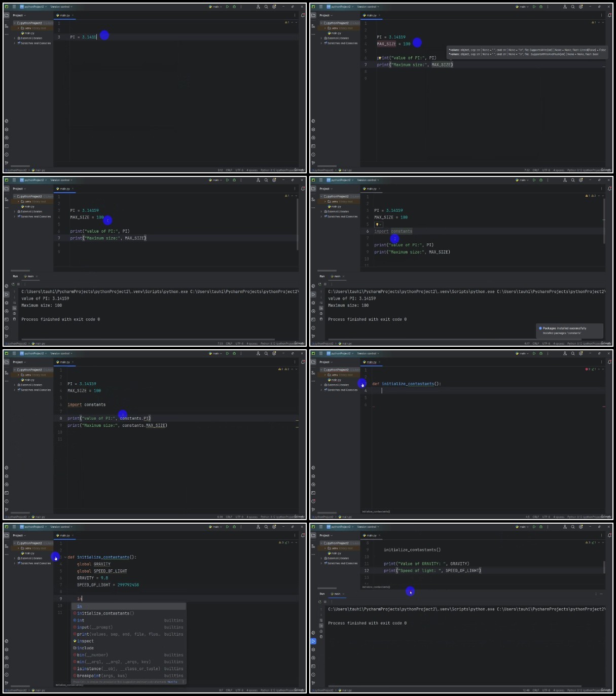Click Debug bug icon in the PI = 3.1415 screenshot
The height and width of the screenshot is (696, 616).
pos(234,7)
